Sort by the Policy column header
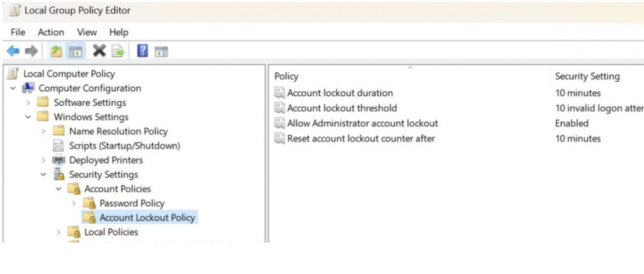The width and height of the screenshot is (644, 274). click(x=287, y=76)
